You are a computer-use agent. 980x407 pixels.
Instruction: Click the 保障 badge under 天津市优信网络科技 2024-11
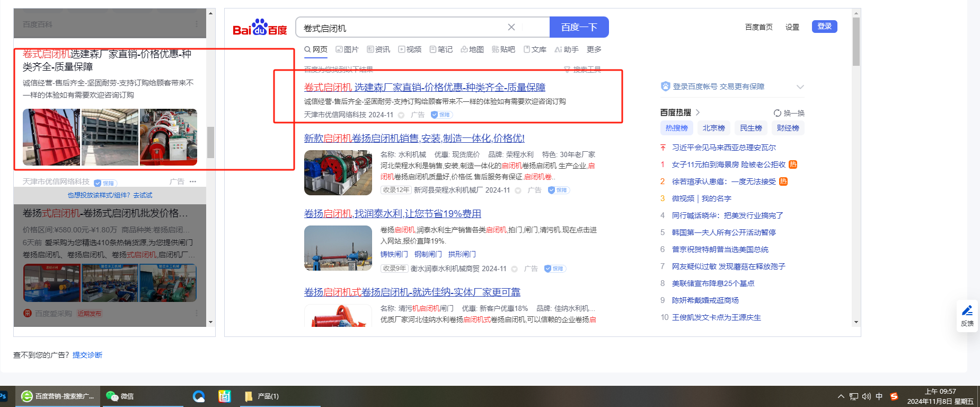(442, 115)
